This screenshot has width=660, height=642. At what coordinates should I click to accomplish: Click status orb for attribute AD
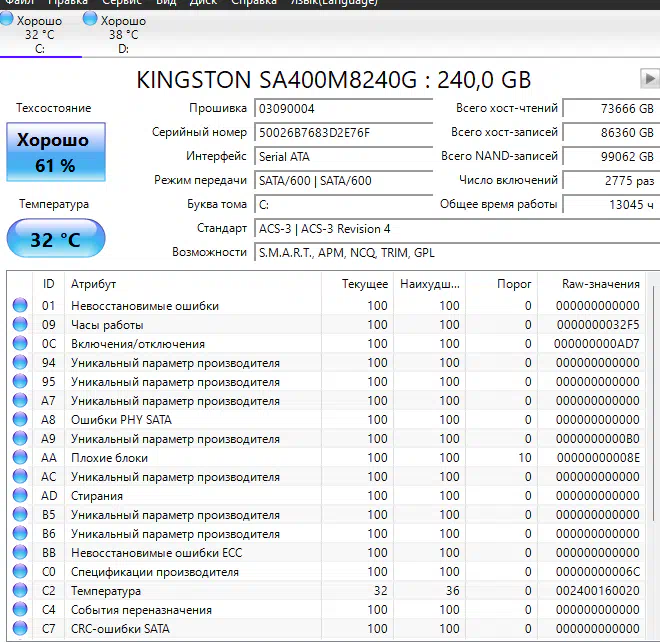coord(20,495)
